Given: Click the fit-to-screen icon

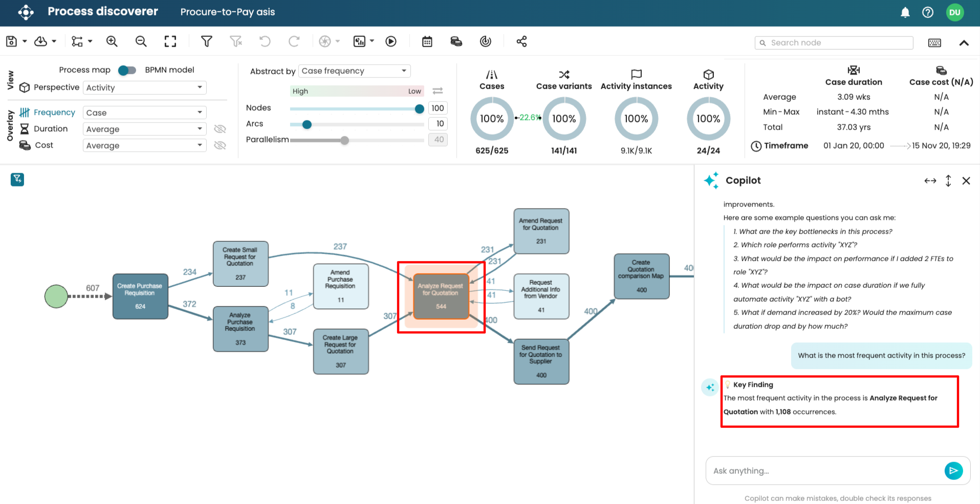Looking at the screenshot, I should [x=170, y=41].
